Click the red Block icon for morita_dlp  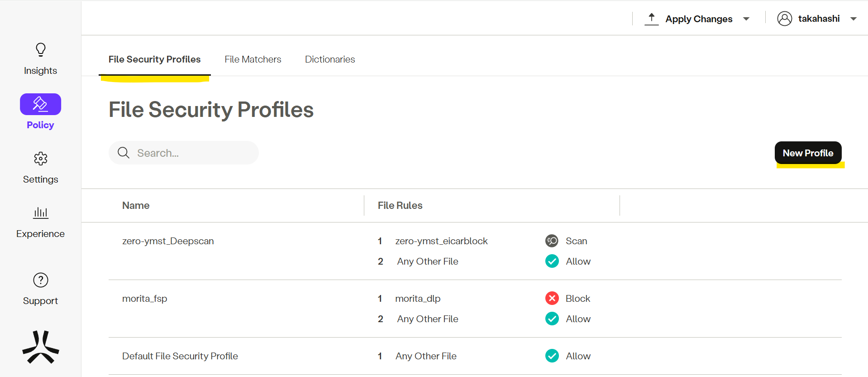click(552, 299)
